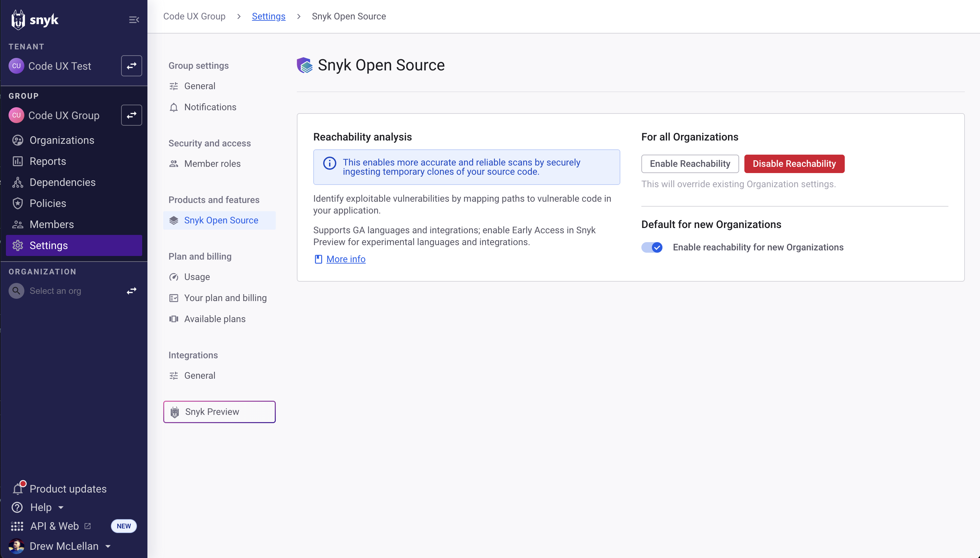Screen dimensions: 980x558
Task: Click the Policies shield icon
Action: point(18,203)
